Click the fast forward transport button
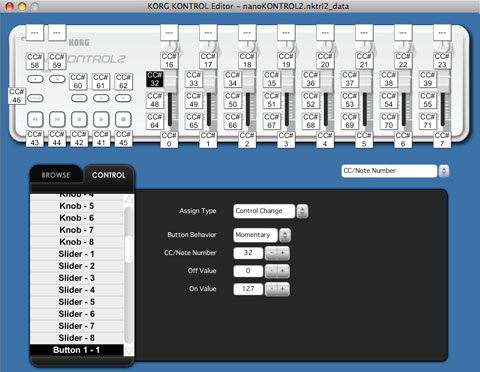Screen dimensions: 480x372 point(57,119)
